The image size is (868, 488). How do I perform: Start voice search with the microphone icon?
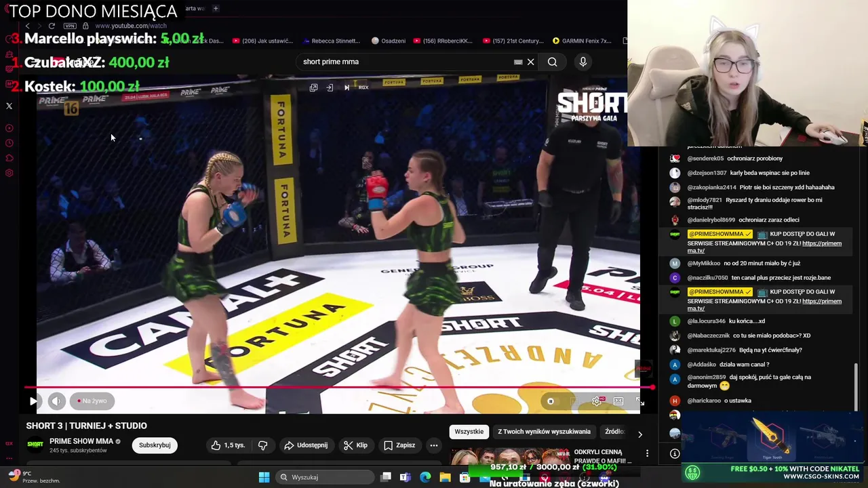pos(583,62)
